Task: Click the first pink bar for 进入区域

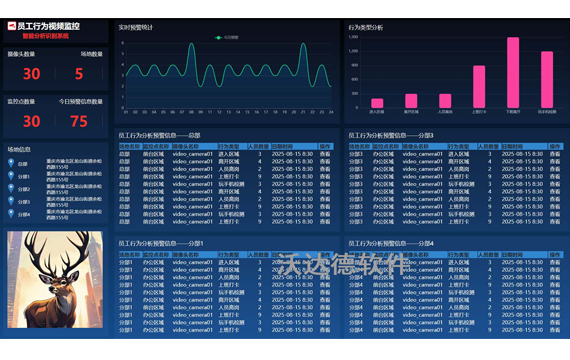Action: pos(377,103)
